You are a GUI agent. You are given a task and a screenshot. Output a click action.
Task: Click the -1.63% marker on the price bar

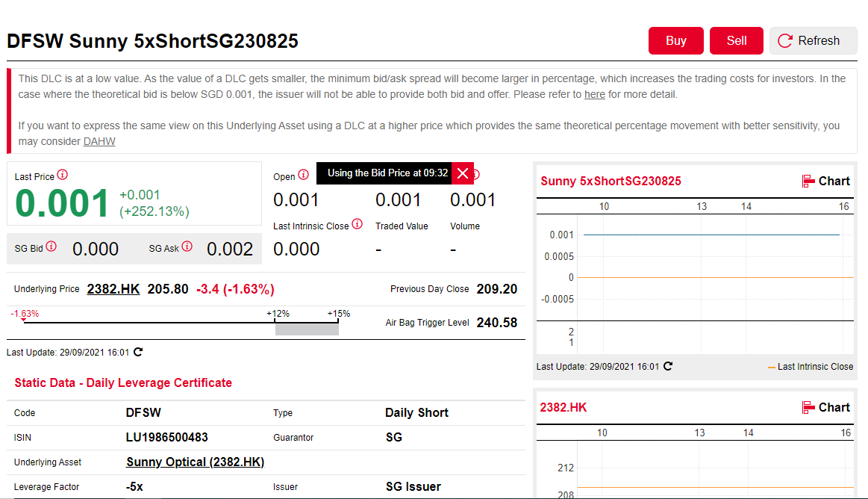(x=25, y=314)
